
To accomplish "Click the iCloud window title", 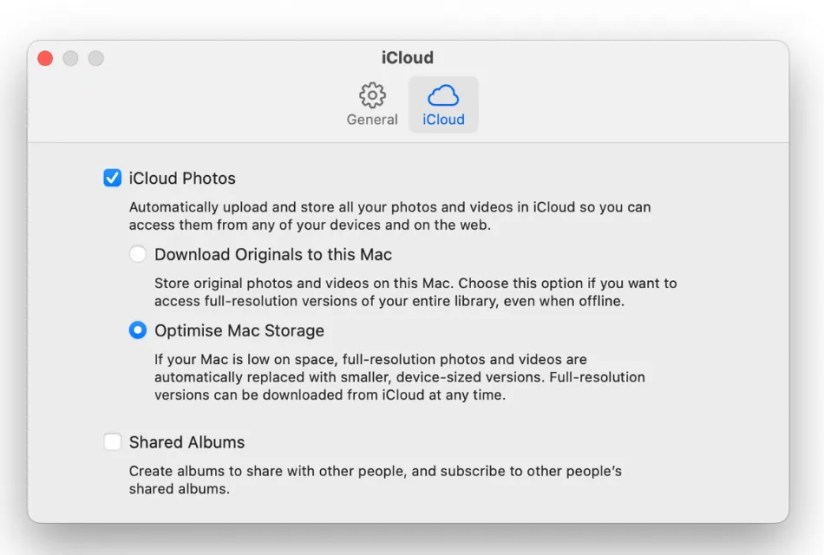I will tap(408, 58).
